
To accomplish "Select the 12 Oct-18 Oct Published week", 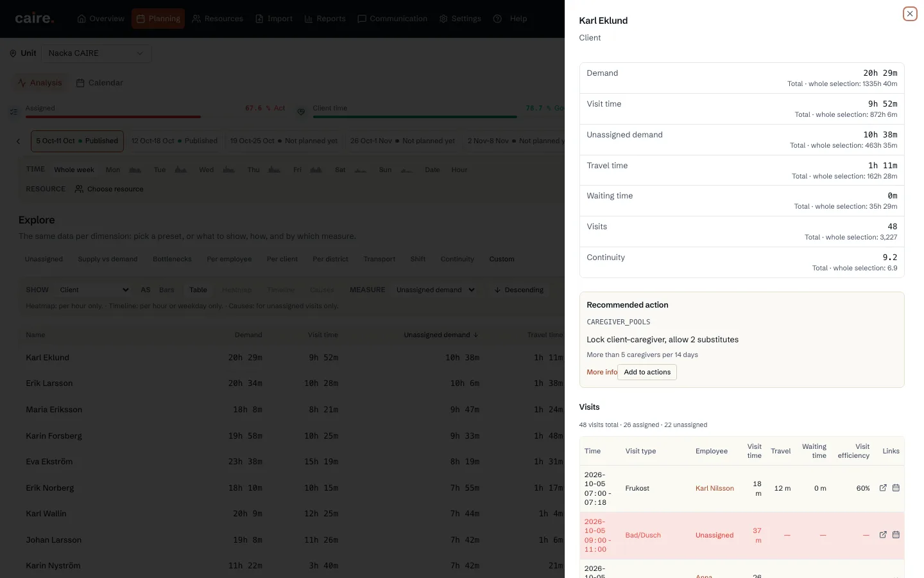I will pos(175,141).
